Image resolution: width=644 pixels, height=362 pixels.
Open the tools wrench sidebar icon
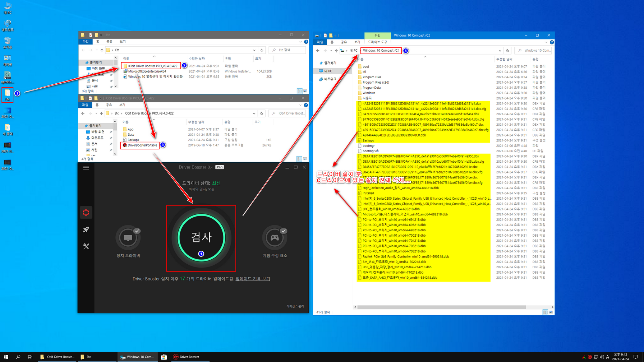coord(86,246)
